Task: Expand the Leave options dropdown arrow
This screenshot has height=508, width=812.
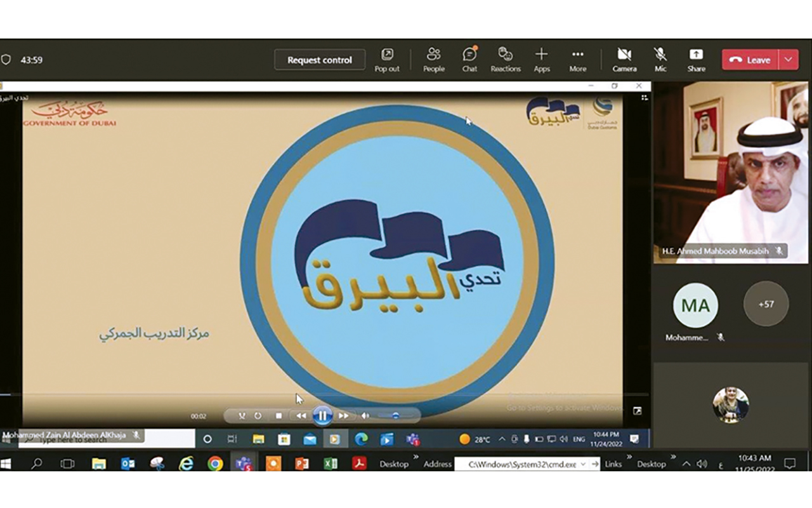Action: click(788, 60)
